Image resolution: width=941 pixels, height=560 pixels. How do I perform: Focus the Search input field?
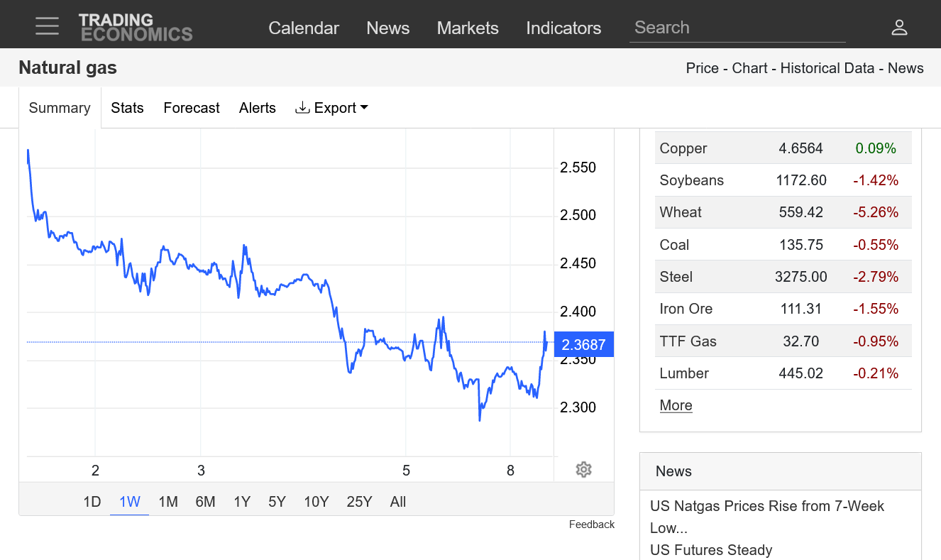tap(737, 28)
